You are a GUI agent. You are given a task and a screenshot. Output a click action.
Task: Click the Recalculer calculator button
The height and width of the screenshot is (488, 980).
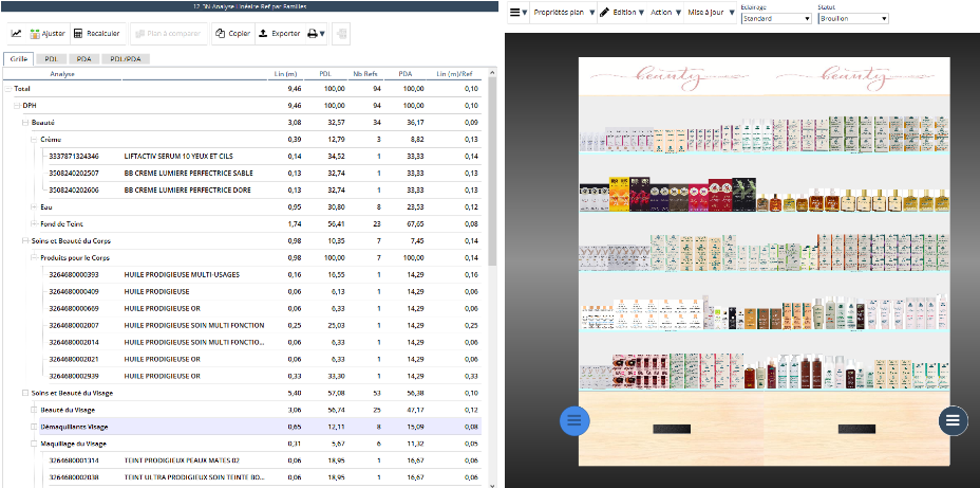click(97, 33)
